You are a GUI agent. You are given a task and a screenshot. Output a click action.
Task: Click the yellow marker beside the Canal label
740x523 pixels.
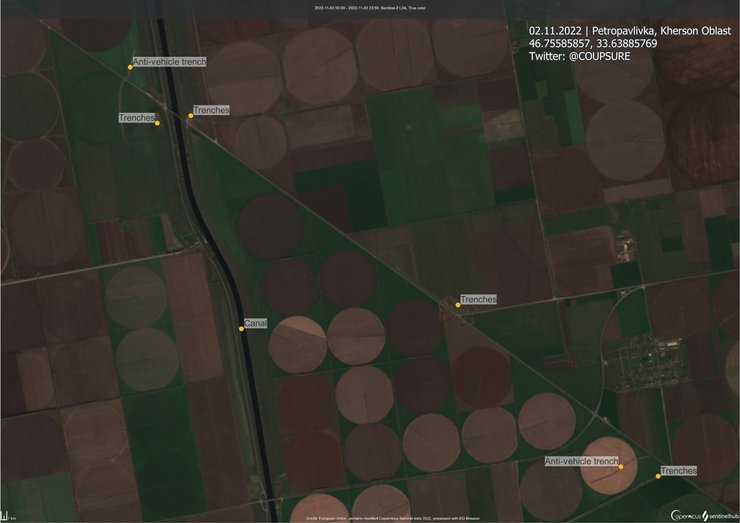[242, 328]
